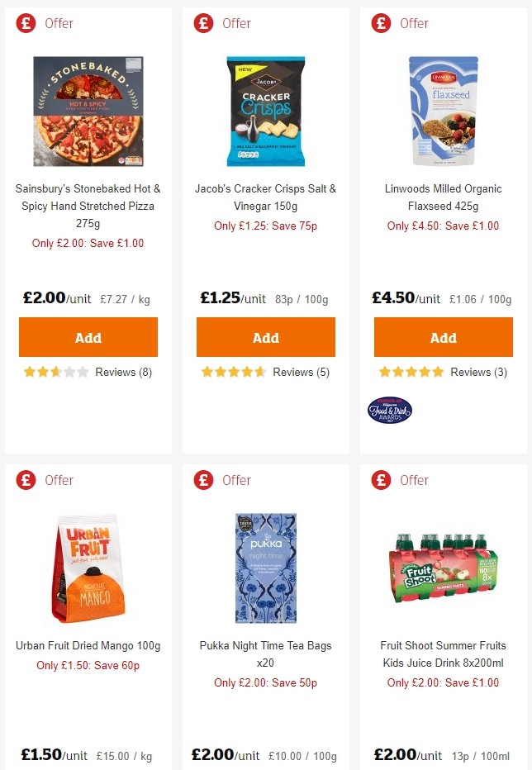Click the Offer icon above Pukka tea bags
532x770 pixels.
pos(202,480)
